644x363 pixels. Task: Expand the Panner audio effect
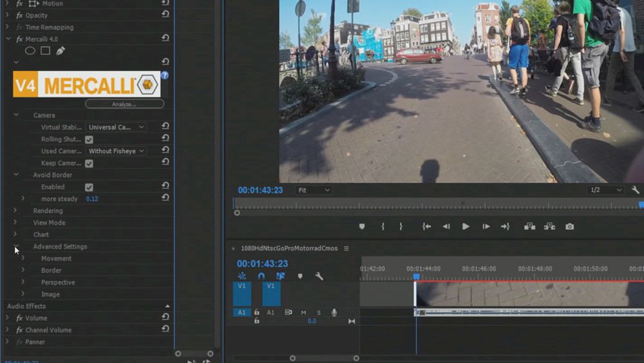[7, 341]
